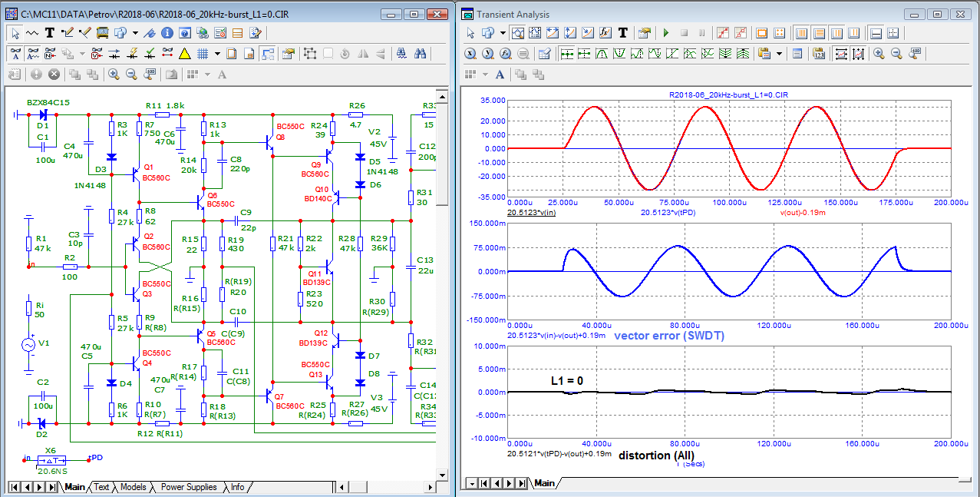
Task: Click the Find binoculars icon in schematic toolbar
Action: [x=401, y=54]
